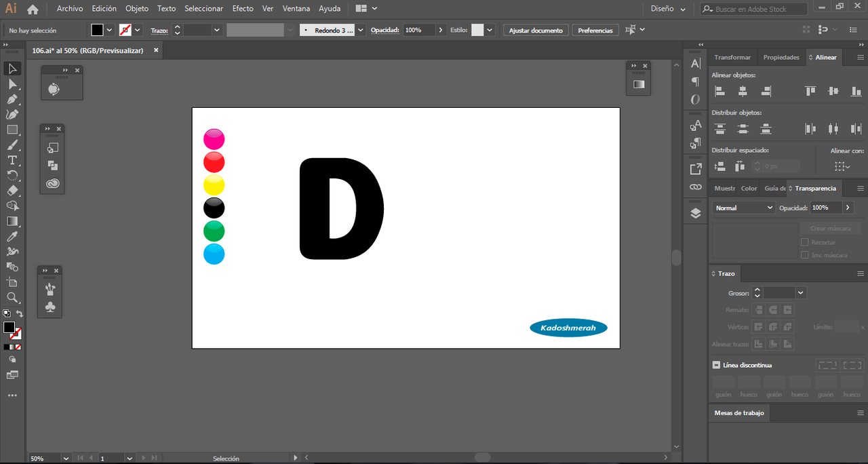Open the Paragraph panel icon
The image size is (868, 464).
tap(696, 81)
